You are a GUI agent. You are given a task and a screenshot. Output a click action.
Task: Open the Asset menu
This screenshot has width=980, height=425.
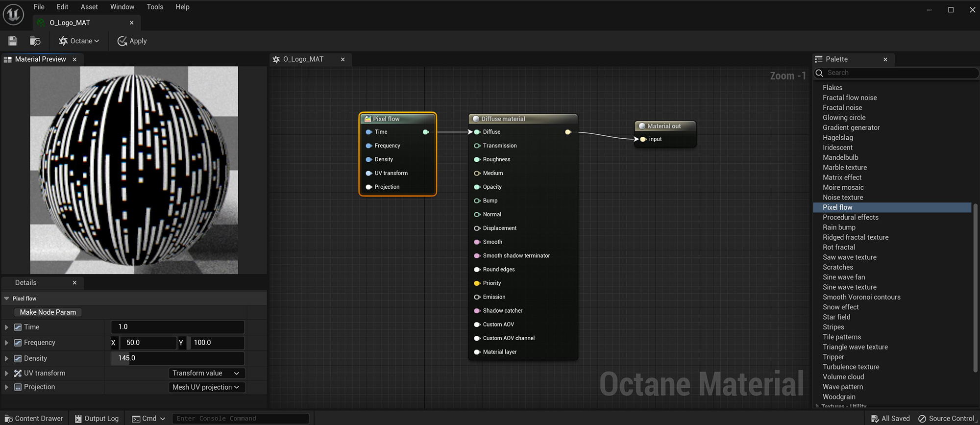pos(89,7)
